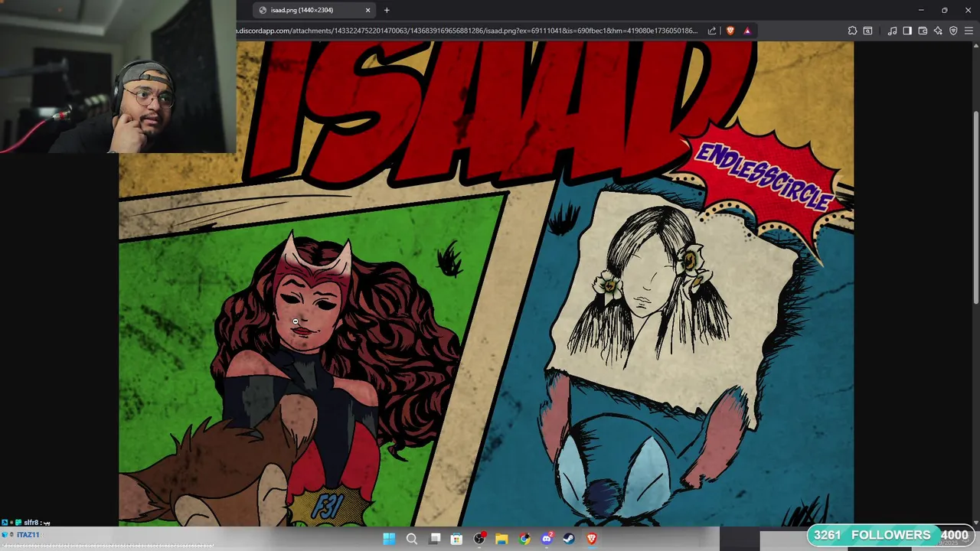Open the Brave Shields lion icon
The width and height of the screenshot is (980, 551).
pyautogui.click(x=730, y=31)
